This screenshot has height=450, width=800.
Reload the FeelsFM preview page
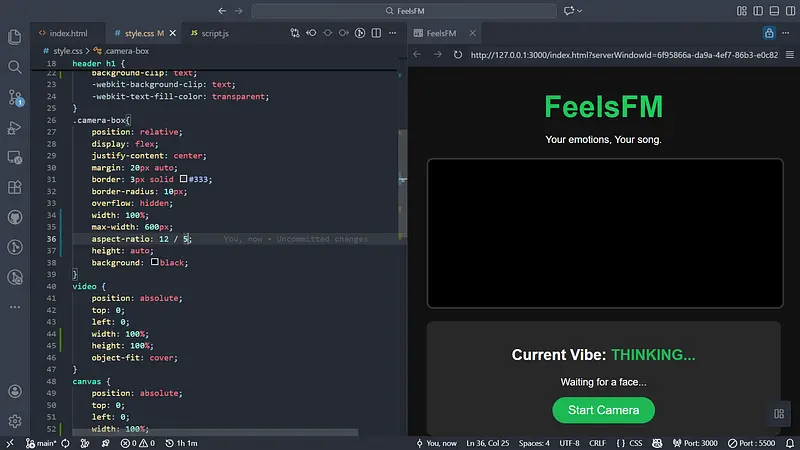pos(458,54)
